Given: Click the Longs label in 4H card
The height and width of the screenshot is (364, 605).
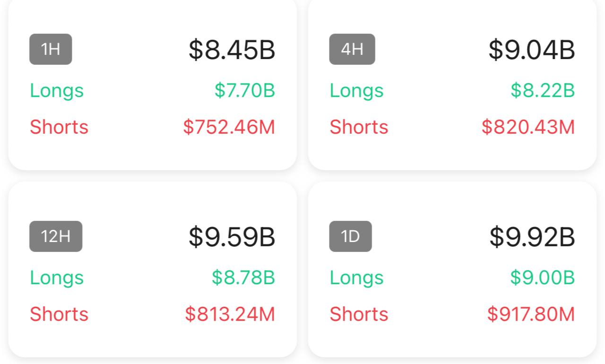Looking at the screenshot, I should coord(356,90).
